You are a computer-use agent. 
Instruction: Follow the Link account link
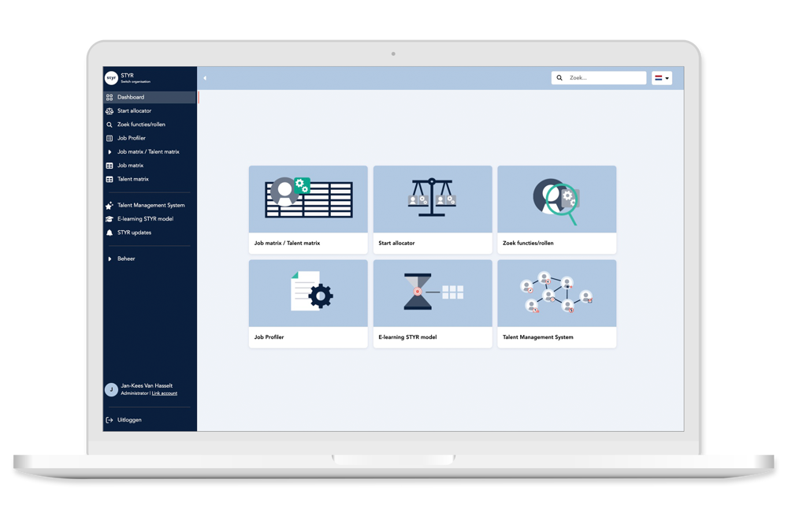pos(165,393)
